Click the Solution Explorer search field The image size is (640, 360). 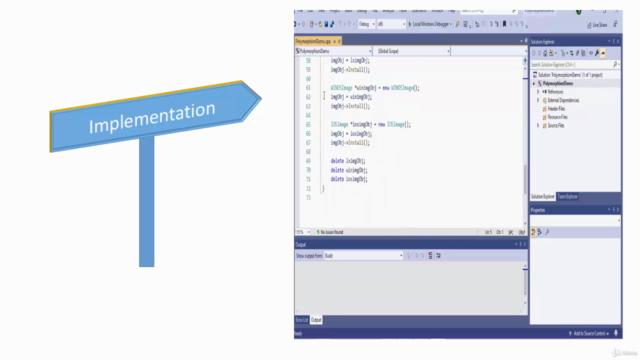tap(575, 64)
